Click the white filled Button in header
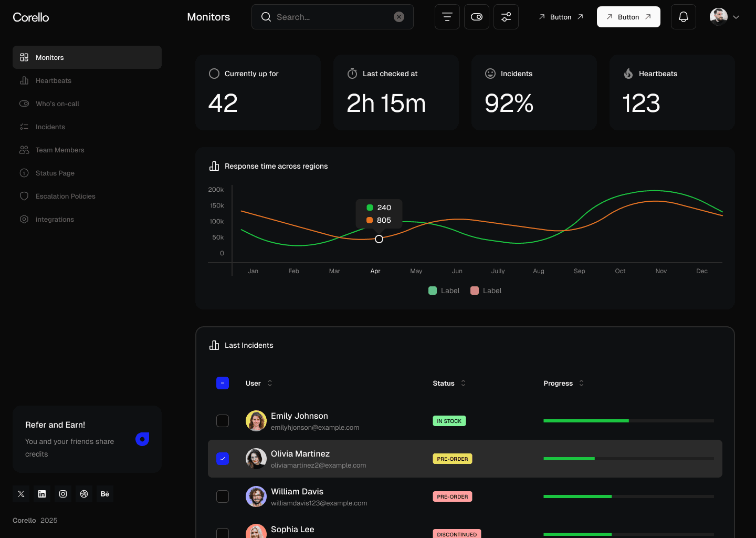Image resolution: width=756 pixels, height=538 pixels. pyautogui.click(x=628, y=17)
